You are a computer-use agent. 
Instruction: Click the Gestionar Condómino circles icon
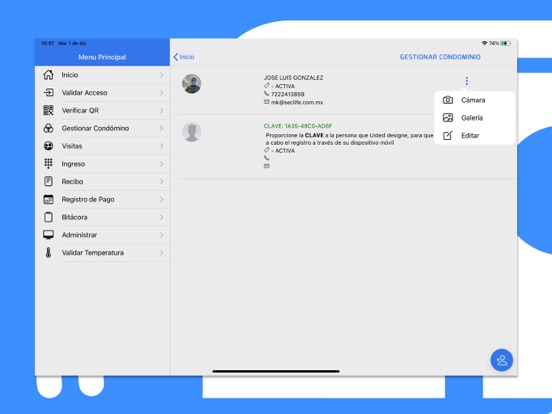coord(48,128)
